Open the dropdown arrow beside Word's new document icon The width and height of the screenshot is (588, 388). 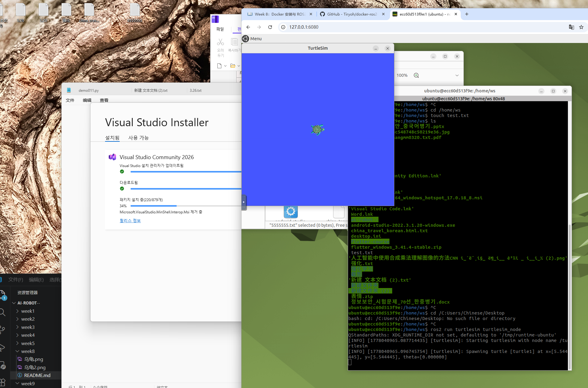(225, 66)
